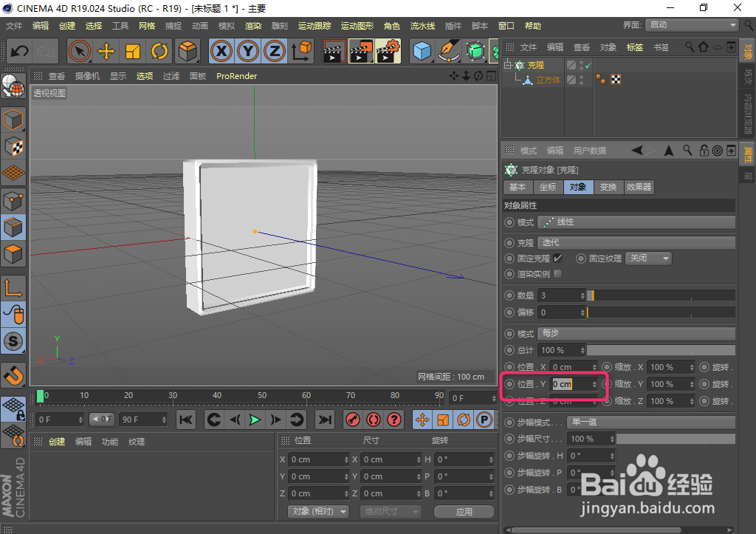Screen dimensions: 756x534
Task: Toggle the X axis lock icon
Action: pyautogui.click(x=221, y=51)
